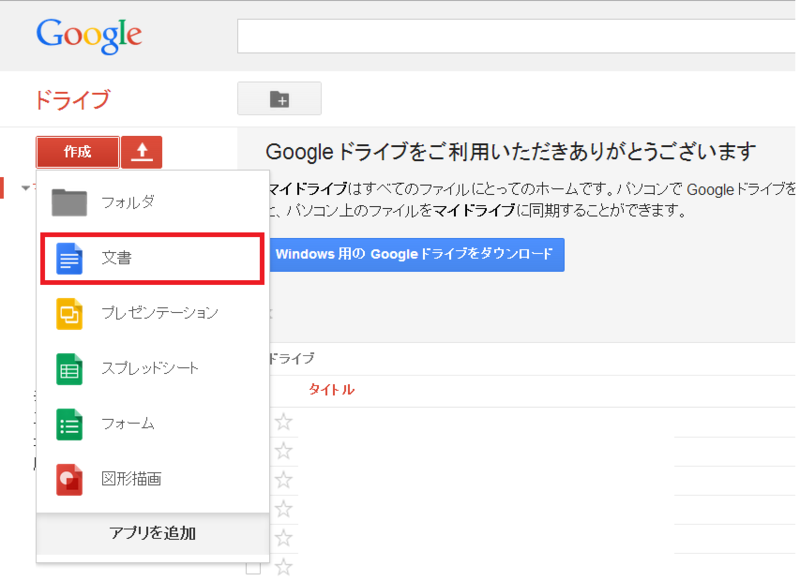Viewport: 800px width, 581px height.
Task: Open the red 作成 create dropdown
Action: [78, 152]
